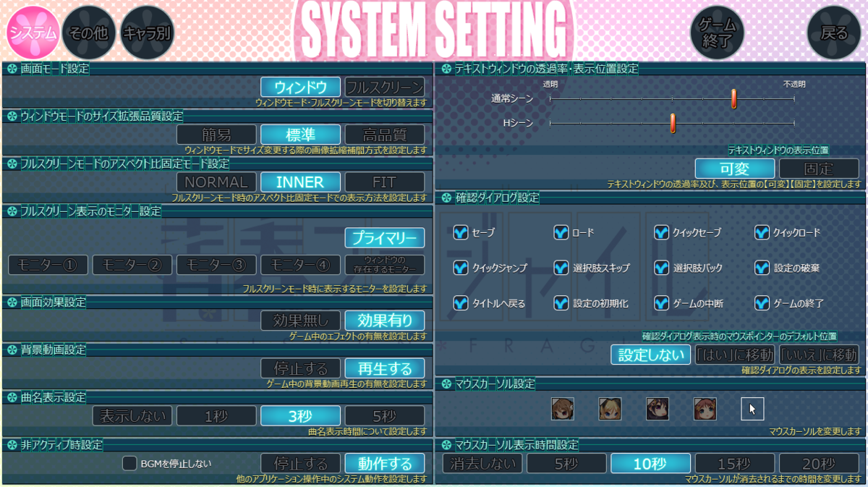Choose フルスクリーン screen mode
Image resolution: width=868 pixels, height=487 pixels.
click(x=385, y=87)
